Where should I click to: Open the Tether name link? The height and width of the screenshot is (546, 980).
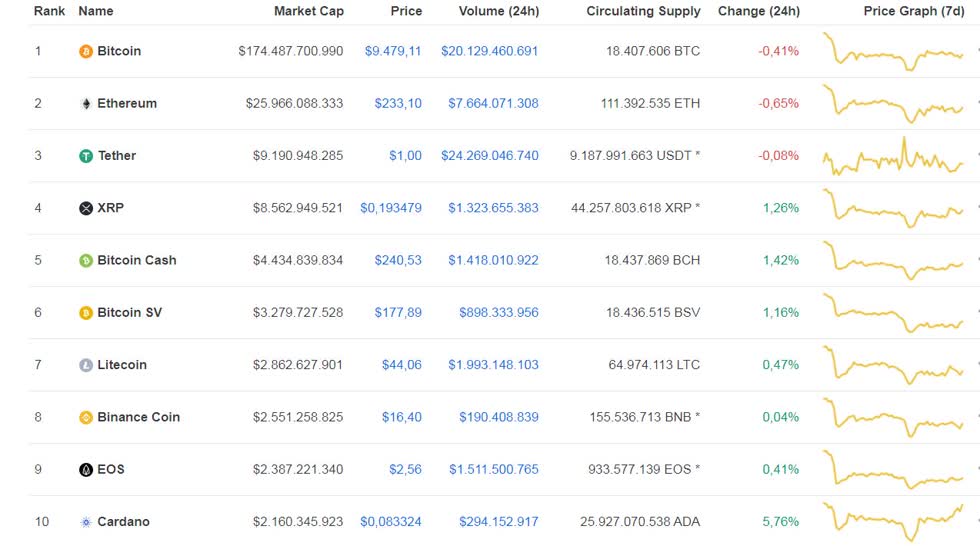point(116,156)
